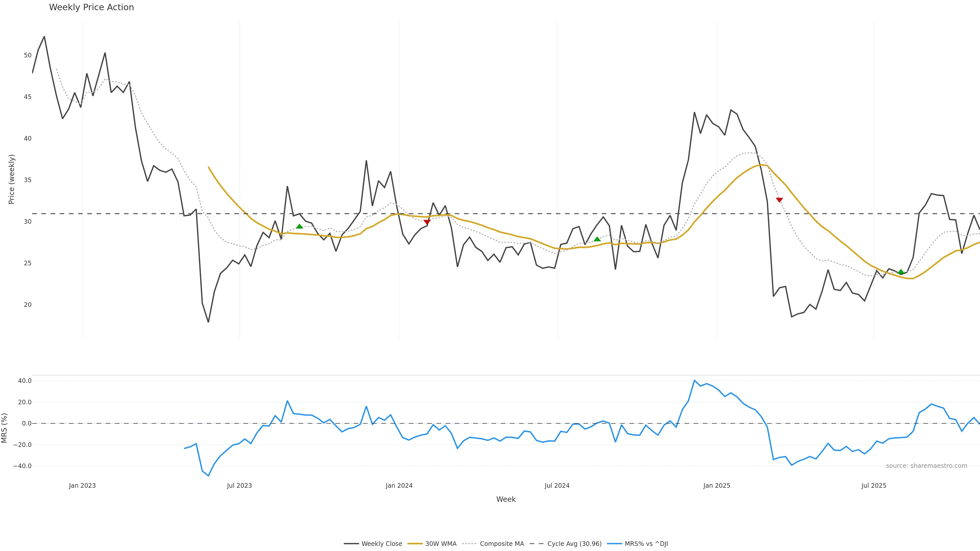This screenshot has width=980, height=551.
Task: Click the yellow 30W WMA swatch in legend
Action: 415,544
